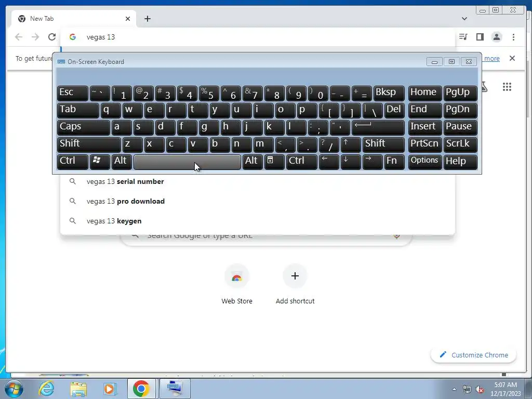Follow the 'more' link in the infobar
Image resolution: width=532 pixels, height=399 pixels.
tap(491, 58)
